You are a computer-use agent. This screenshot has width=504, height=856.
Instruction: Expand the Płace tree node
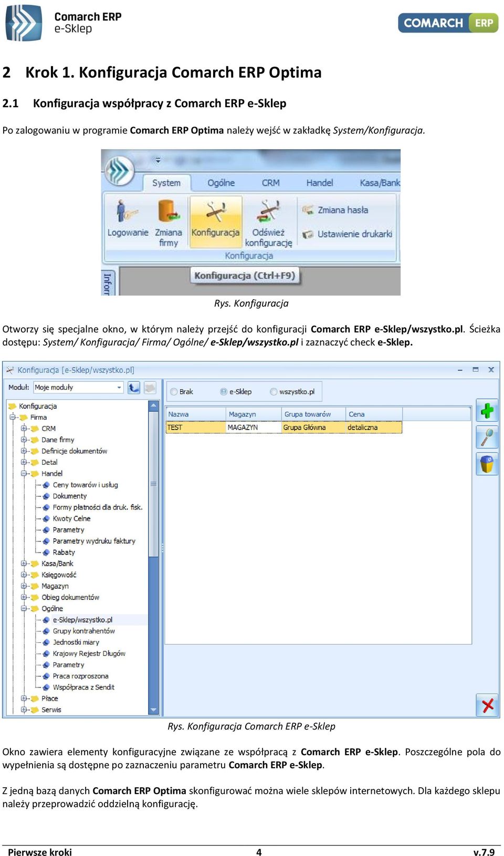[x=24, y=698]
